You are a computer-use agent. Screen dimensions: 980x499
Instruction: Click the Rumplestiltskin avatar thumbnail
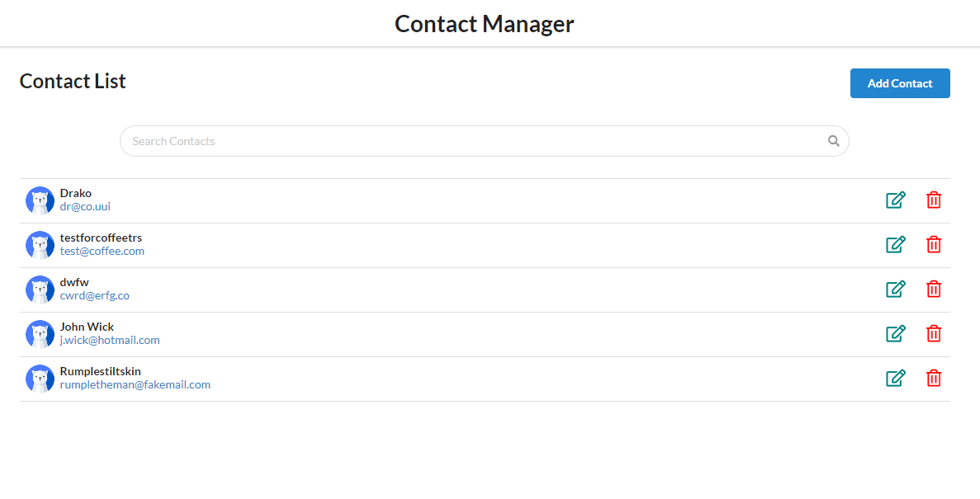[x=40, y=379]
